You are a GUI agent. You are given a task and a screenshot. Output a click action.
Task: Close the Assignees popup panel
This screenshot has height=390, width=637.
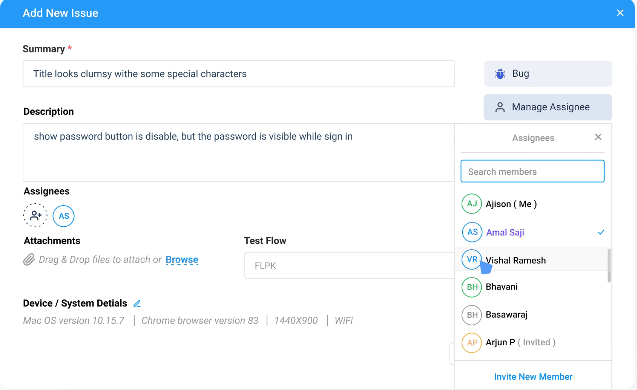[598, 137]
